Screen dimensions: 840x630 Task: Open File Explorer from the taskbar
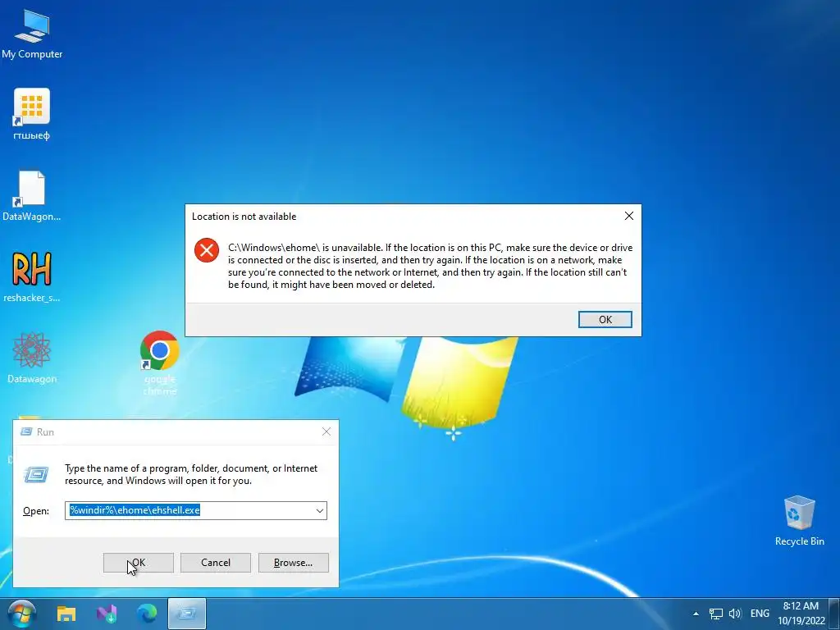[66, 614]
